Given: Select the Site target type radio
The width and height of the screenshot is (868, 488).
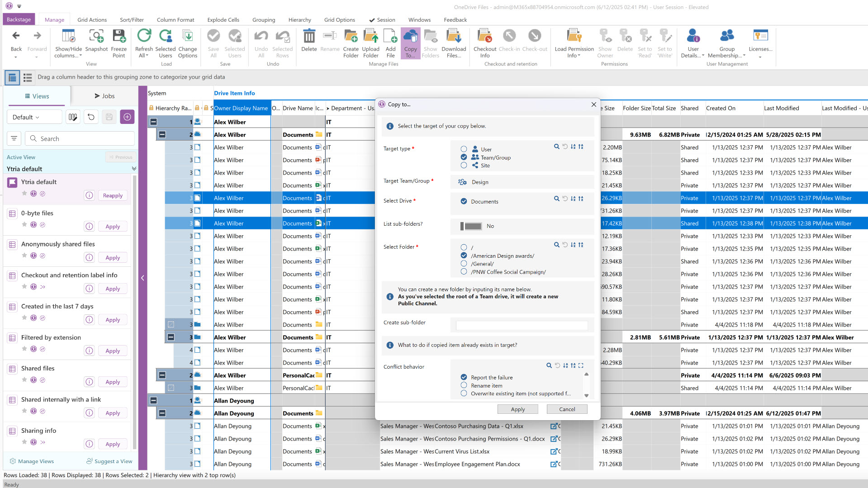Looking at the screenshot, I should tap(464, 165).
